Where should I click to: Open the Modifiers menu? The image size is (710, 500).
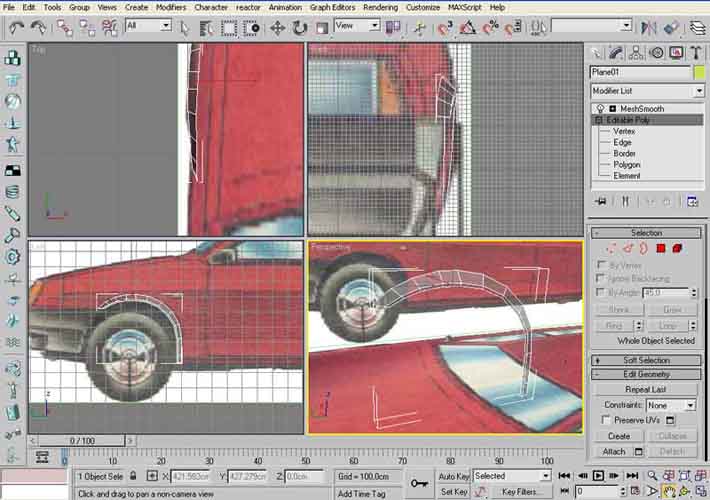171,7
